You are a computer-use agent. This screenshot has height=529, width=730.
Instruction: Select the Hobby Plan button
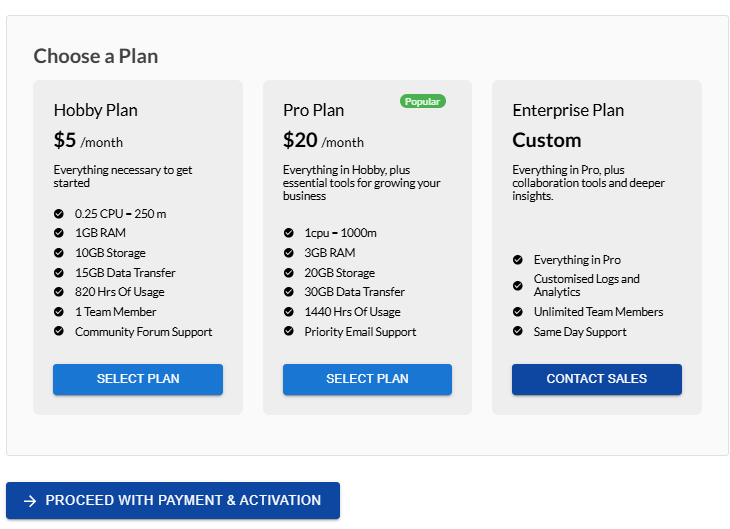[x=138, y=379]
